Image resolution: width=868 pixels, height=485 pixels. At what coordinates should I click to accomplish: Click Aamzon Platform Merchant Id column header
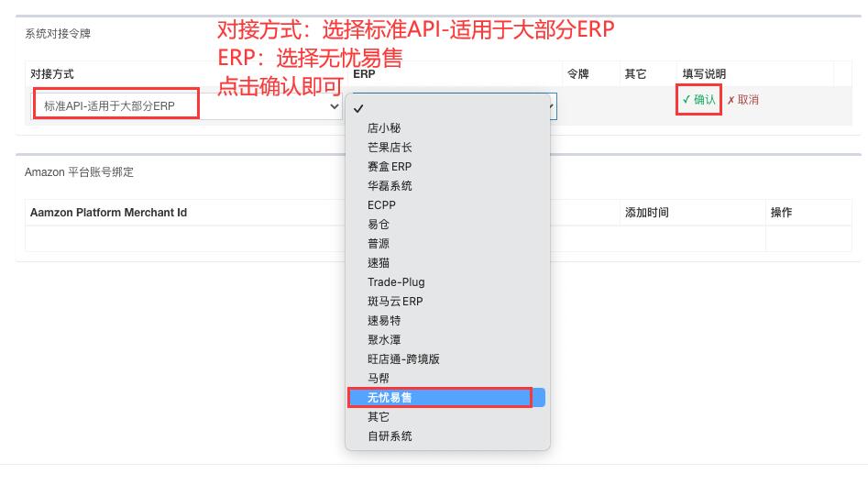click(108, 213)
